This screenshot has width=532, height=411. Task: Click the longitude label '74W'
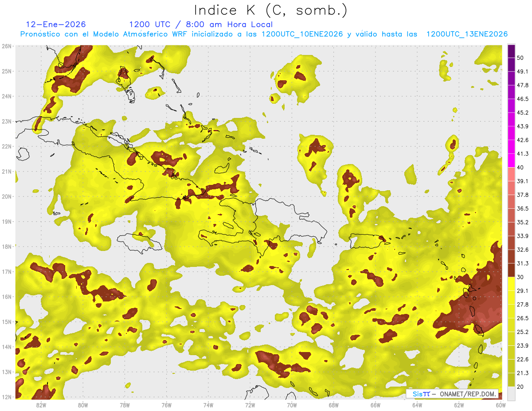pos(208,405)
